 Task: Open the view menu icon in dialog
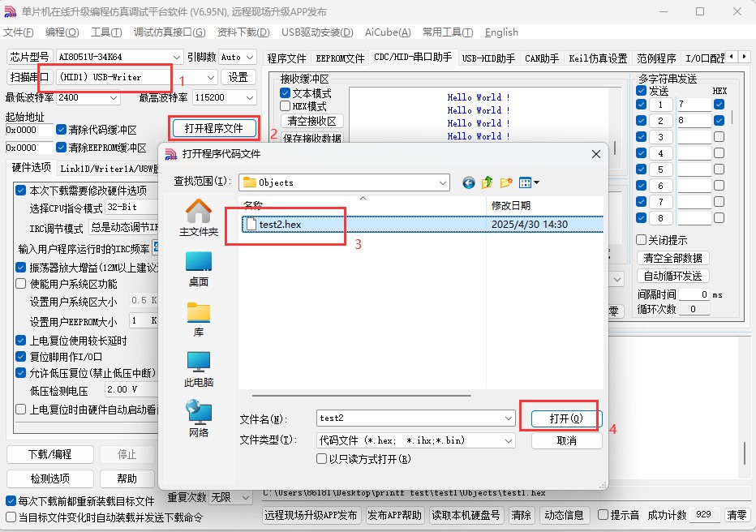click(529, 182)
